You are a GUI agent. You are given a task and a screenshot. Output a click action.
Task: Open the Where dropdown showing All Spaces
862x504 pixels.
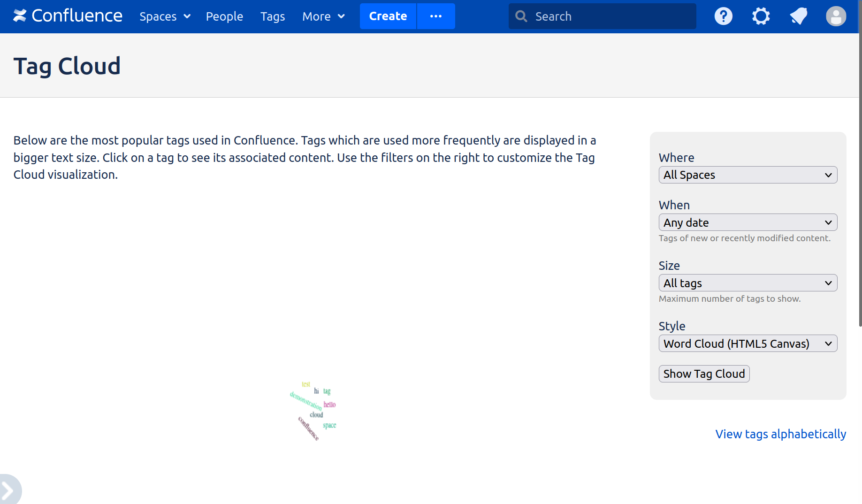[748, 175]
